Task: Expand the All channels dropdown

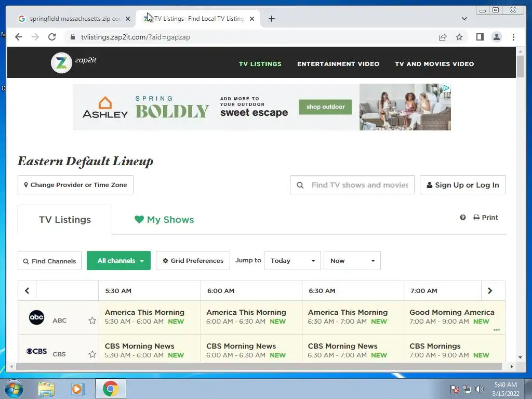Action: pos(119,261)
